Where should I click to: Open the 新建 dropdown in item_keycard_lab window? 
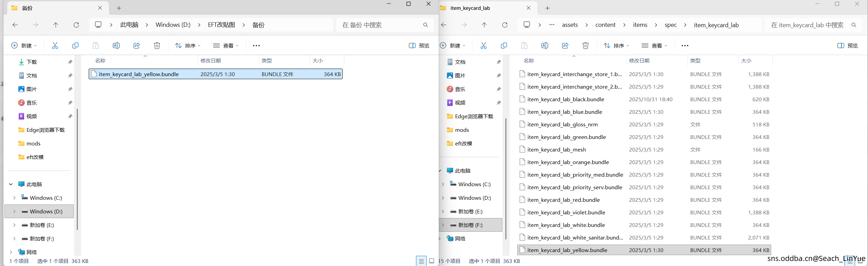pos(453,46)
